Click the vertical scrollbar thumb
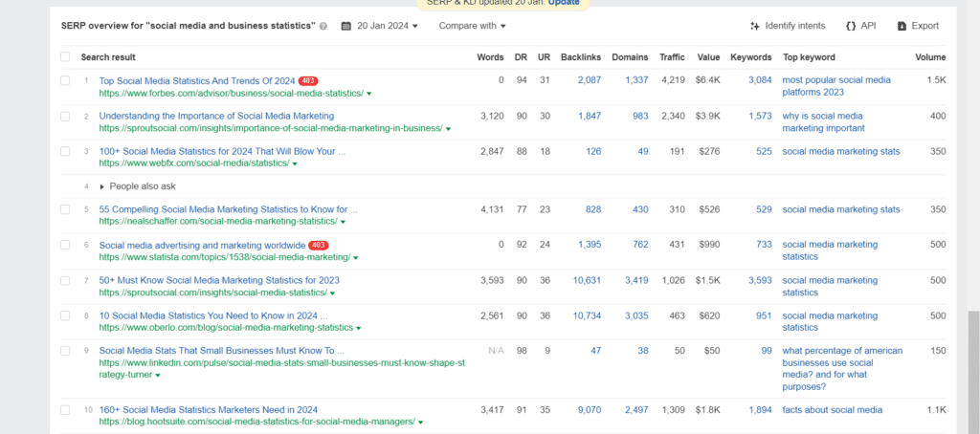The width and height of the screenshot is (980, 434). tap(973, 373)
